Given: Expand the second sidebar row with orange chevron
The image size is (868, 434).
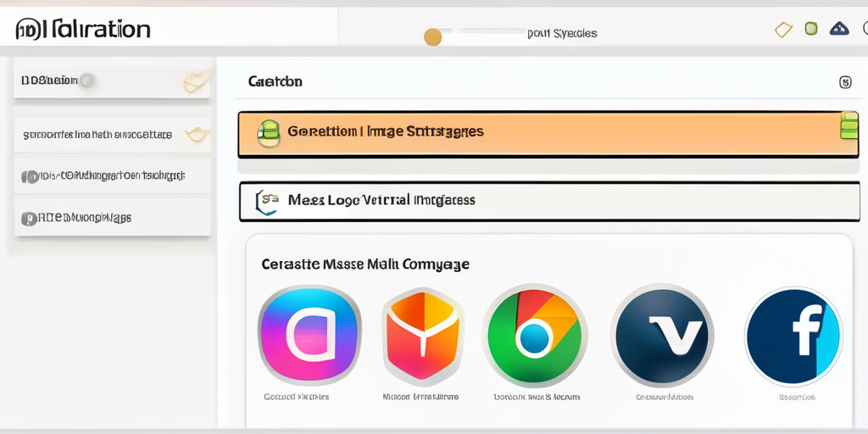Looking at the screenshot, I should [x=197, y=134].
